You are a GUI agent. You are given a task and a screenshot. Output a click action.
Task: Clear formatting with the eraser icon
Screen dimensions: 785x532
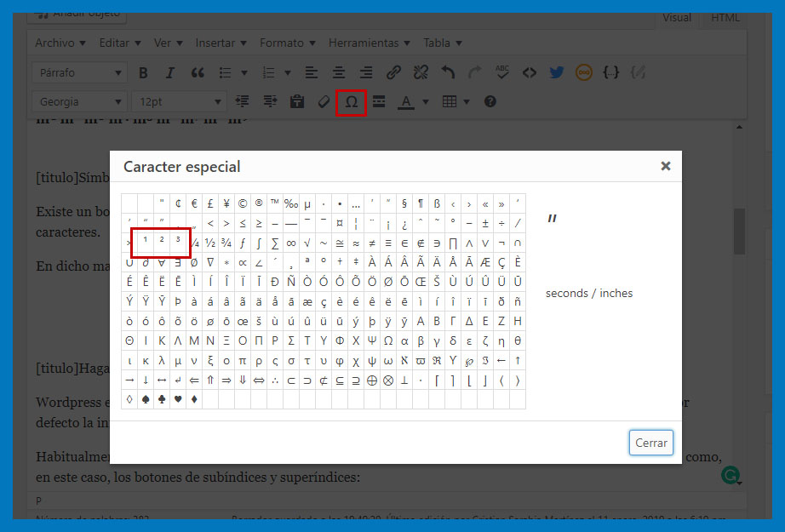coord(324,101)
